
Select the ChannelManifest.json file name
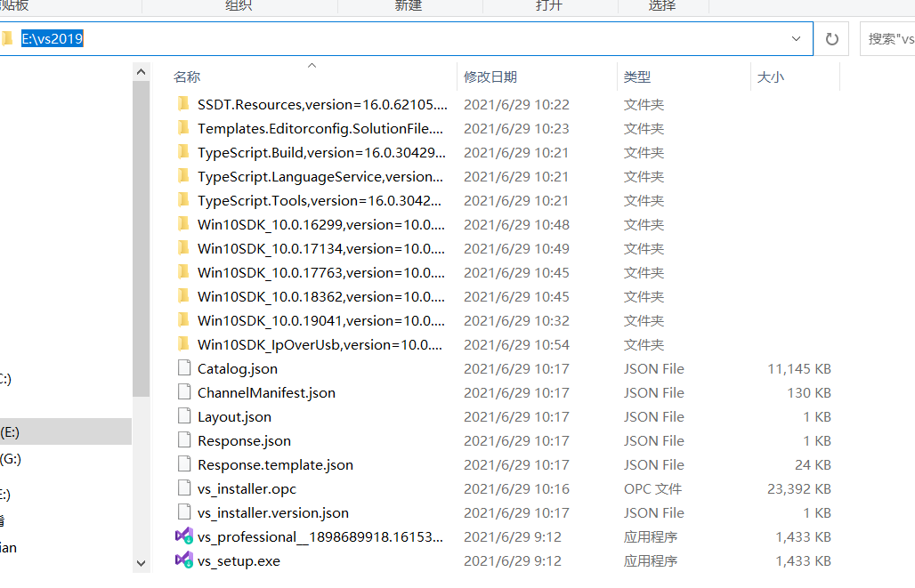pos(266,392)
